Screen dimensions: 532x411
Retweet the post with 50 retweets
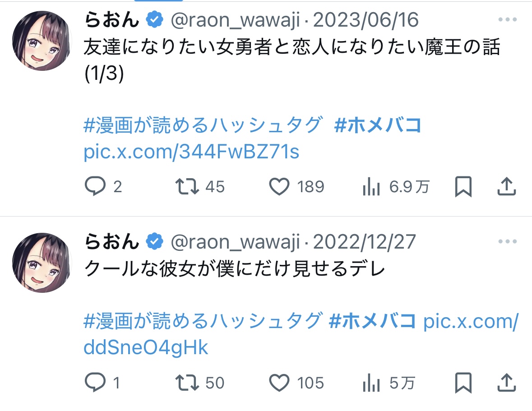[187, 383]
